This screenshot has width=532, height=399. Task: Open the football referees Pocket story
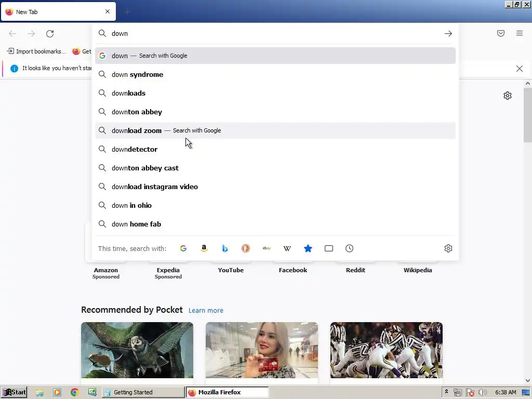coord(387,350)
